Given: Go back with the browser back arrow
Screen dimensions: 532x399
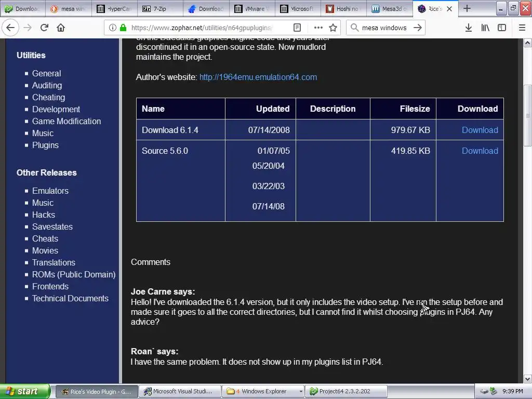Looking at the screenshot, I should tap(10, 28).
